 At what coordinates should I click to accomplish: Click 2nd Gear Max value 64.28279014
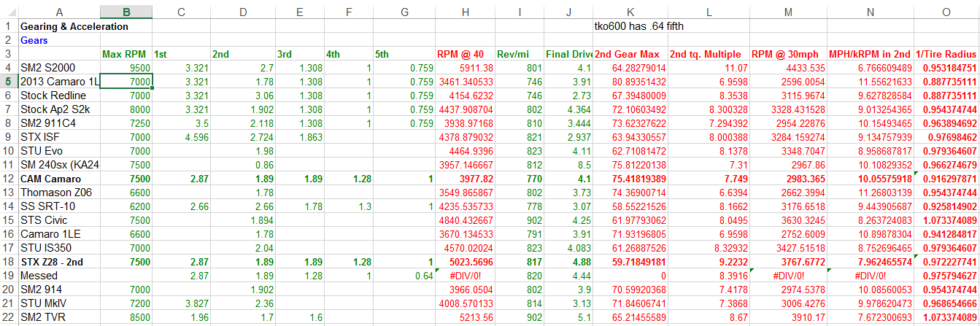[x=630, y=68]
